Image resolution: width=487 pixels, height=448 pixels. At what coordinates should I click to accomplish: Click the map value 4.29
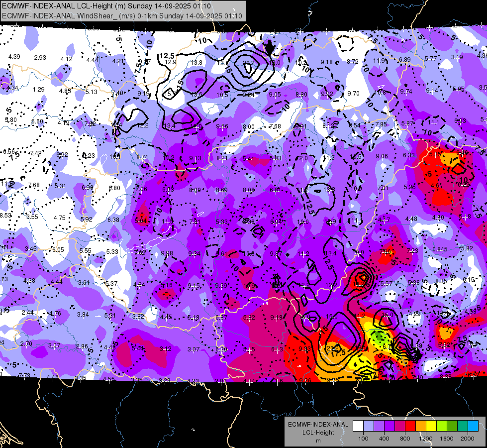point(415,314)
